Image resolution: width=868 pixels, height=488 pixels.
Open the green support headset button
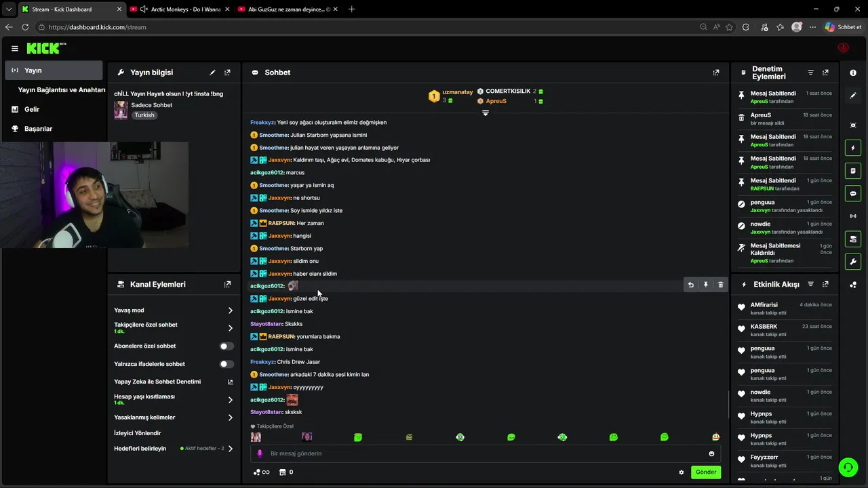click(x=848, y=468)
